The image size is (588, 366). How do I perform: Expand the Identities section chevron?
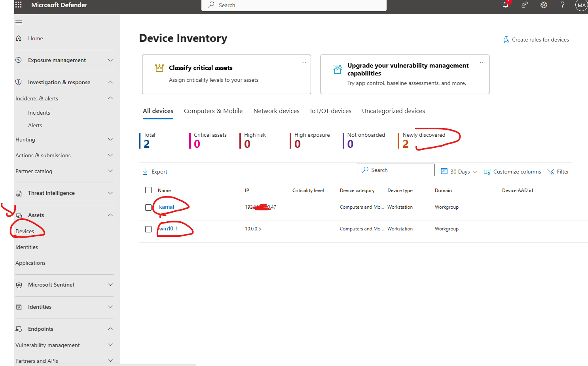tap(110, 307)
